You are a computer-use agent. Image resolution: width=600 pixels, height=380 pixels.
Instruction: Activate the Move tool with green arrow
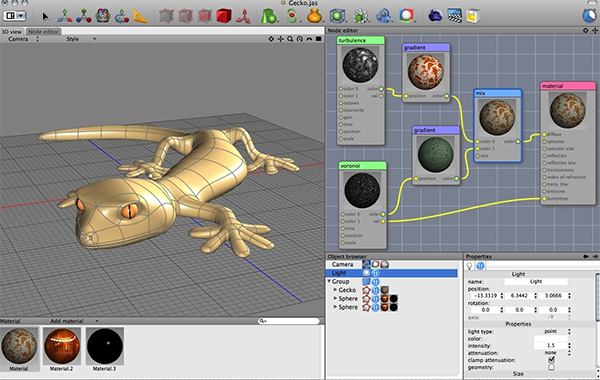point(65,16)
